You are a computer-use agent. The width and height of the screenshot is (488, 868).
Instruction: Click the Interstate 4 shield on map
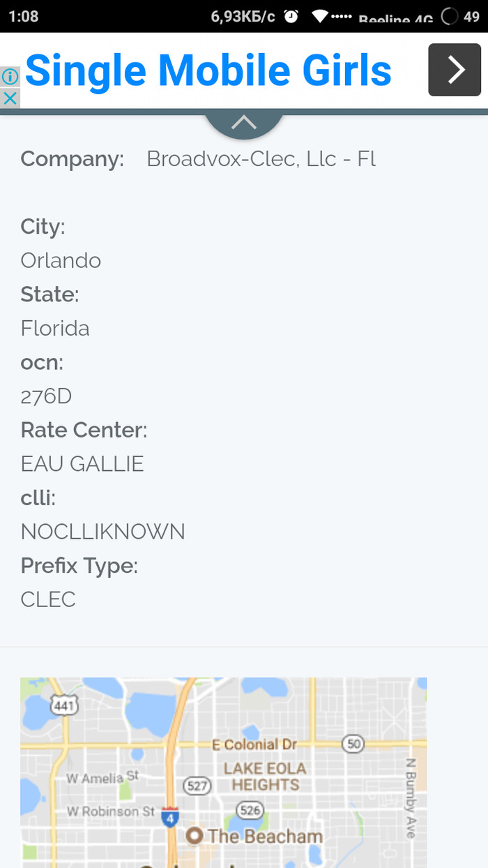[x=170, y=817]
